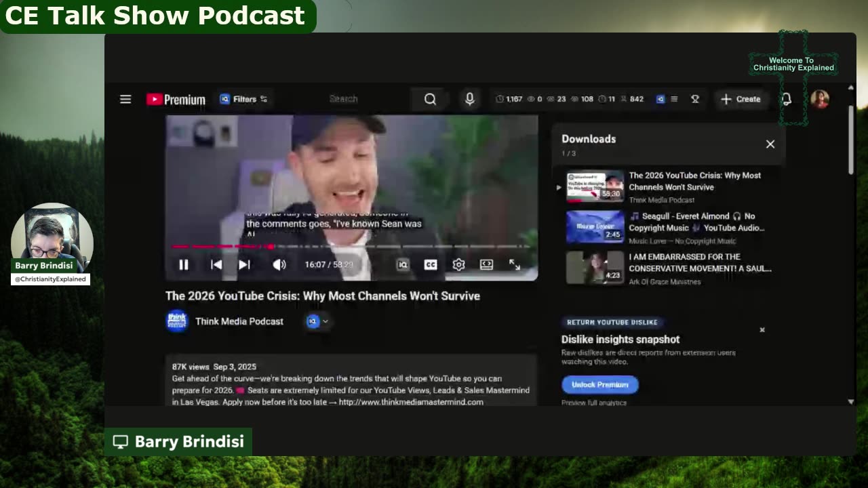Click the 1,167 clock stat
The image size is (868, 488).
(x=509, y=99)
